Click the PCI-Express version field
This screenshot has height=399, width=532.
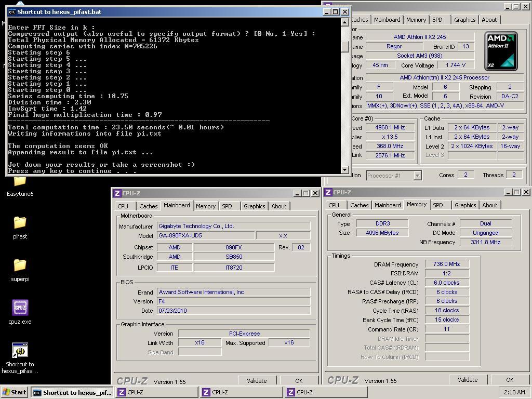click(x=244, y=334)
